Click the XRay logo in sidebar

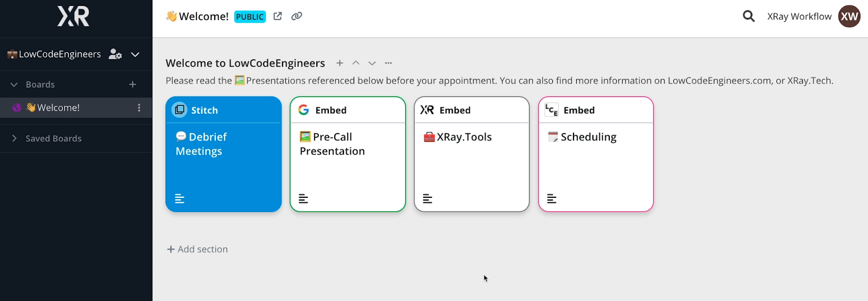point(74,16)
